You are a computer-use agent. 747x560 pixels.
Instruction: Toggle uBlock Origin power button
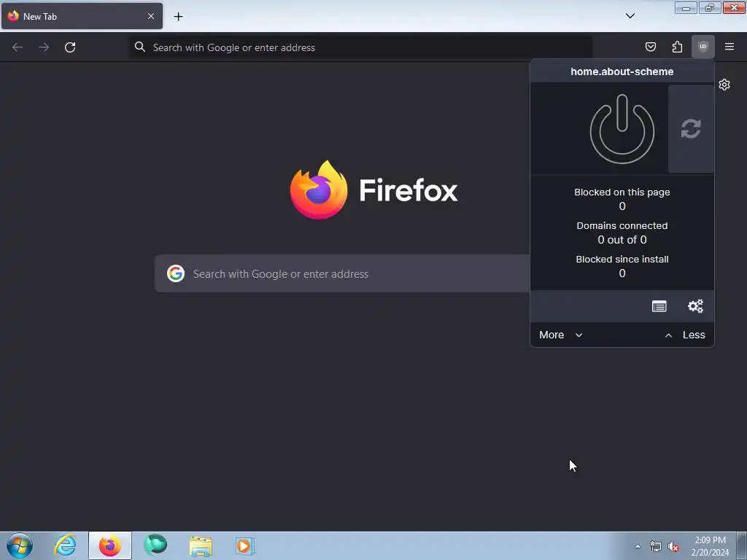click(x=622, y=128)
